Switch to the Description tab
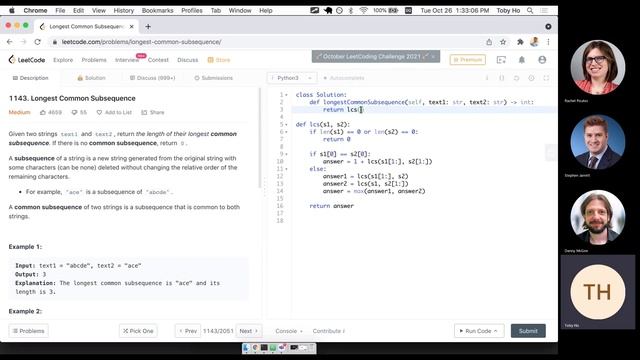 point(31,78)
